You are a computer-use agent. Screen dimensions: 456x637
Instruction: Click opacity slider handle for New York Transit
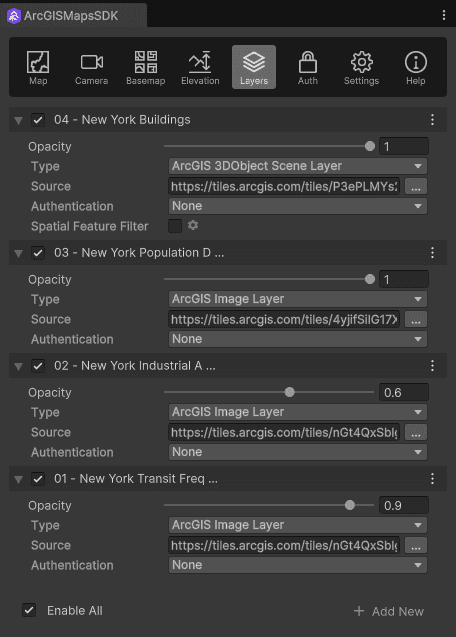(x=350, y=505)
